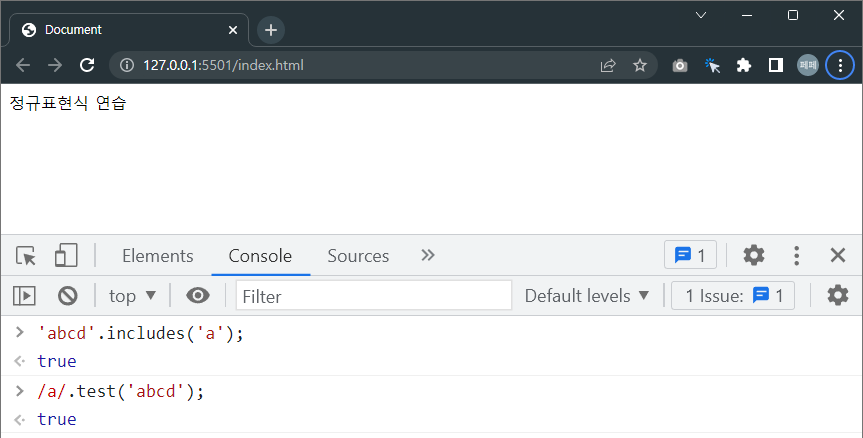Minimize the browser window
863x438 pixels.
click(747, 15)
